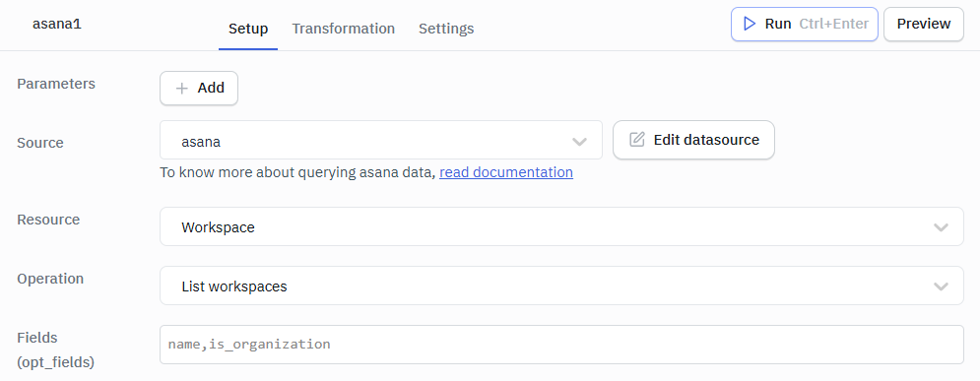Run the asana1 query
The width and height of the screenshot is (980, 381).
[805, 25]
